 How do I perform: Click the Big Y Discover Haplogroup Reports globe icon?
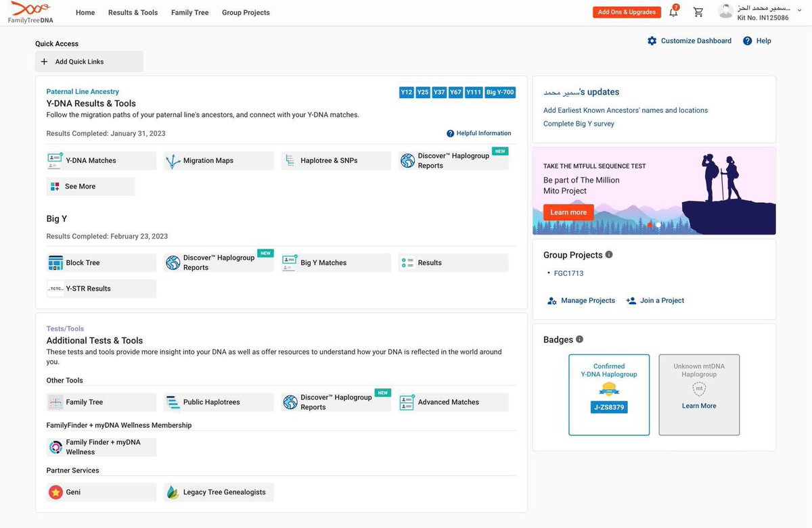[173, 263]
